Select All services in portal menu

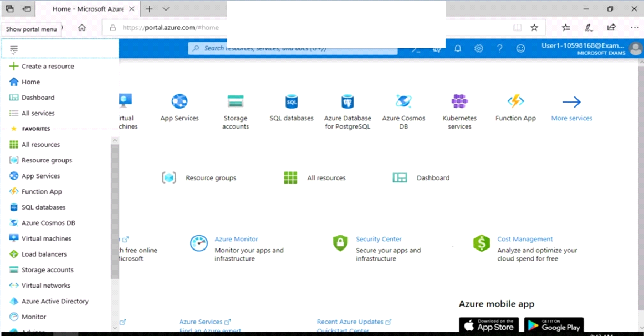(x=38, y=113)
